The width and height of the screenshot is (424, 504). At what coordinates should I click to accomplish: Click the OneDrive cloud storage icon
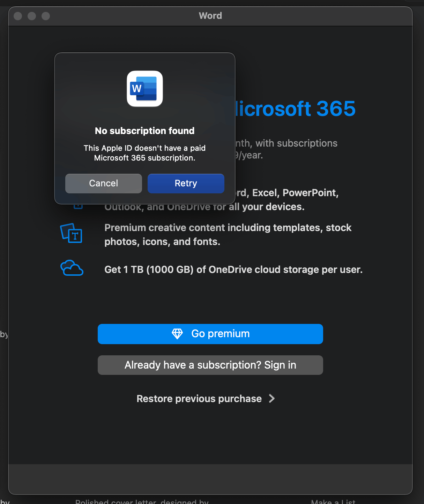[72, 268]
